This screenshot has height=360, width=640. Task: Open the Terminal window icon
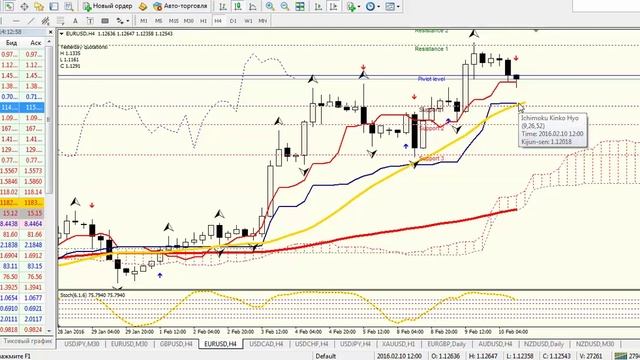54,7
